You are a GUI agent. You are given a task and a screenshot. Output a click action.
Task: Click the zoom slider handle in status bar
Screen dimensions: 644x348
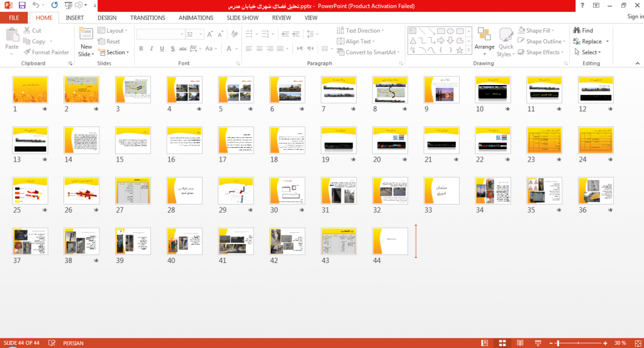(558, 343)
